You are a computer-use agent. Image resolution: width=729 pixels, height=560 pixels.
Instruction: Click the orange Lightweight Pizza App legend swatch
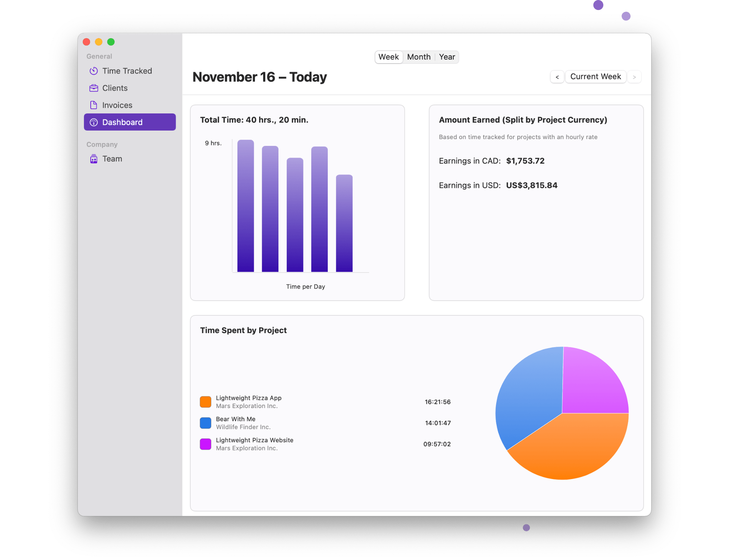click(x=205, y=401)
